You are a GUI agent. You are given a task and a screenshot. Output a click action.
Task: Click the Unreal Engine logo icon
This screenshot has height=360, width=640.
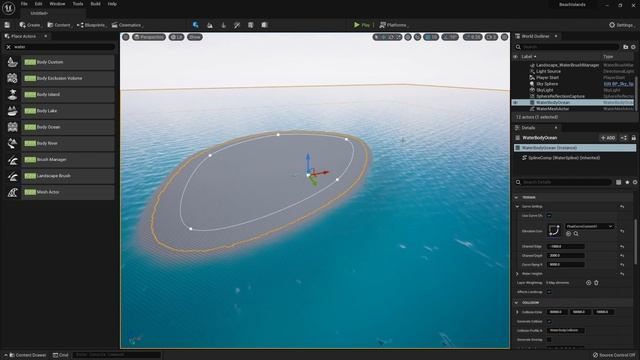click(x=9, y=8)
